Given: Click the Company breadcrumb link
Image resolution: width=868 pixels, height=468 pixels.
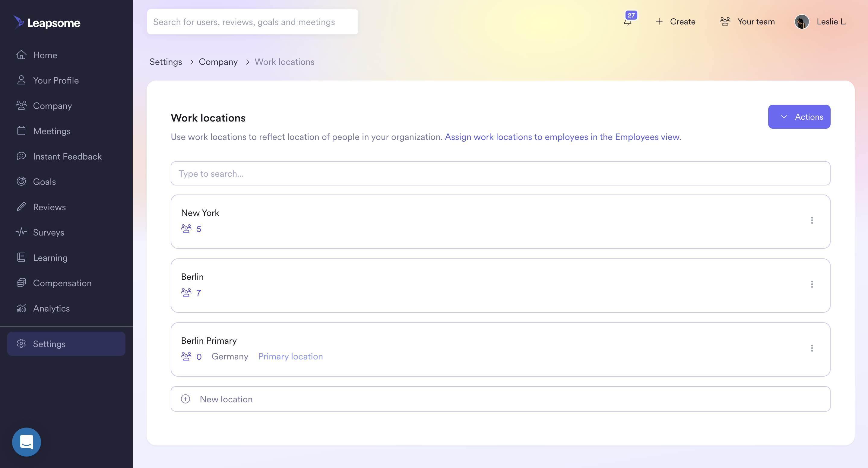Looking at the screenshot, I should coord(218,62).
